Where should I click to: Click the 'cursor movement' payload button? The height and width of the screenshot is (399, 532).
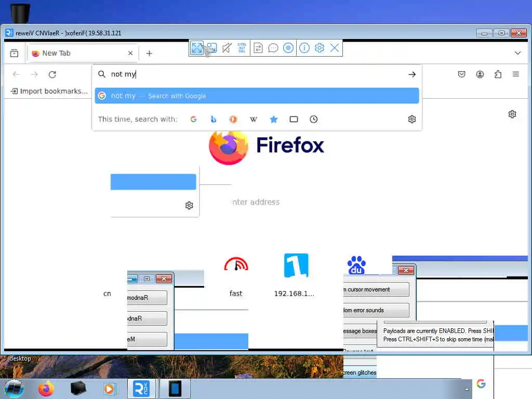[376, 289]
